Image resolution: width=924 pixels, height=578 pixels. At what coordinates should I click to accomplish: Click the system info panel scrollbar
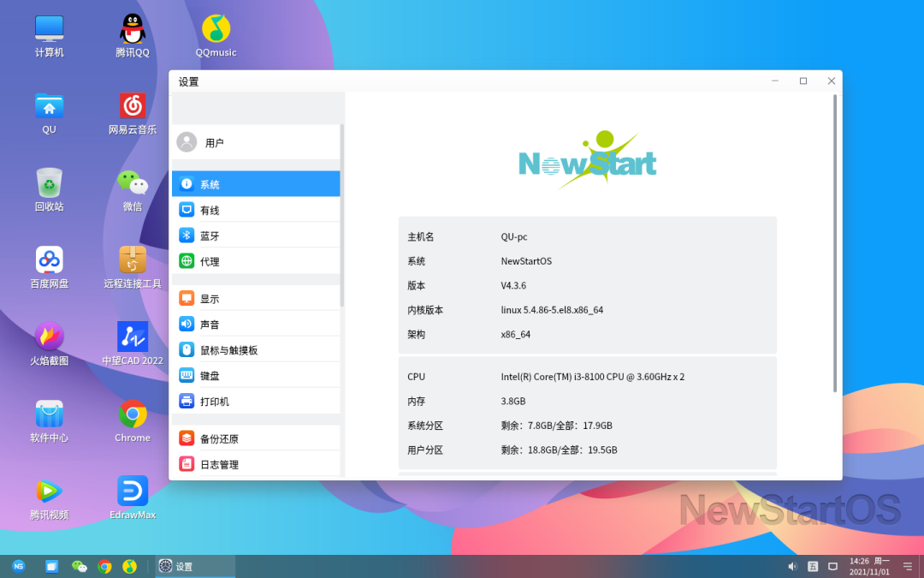click(835, 243)
